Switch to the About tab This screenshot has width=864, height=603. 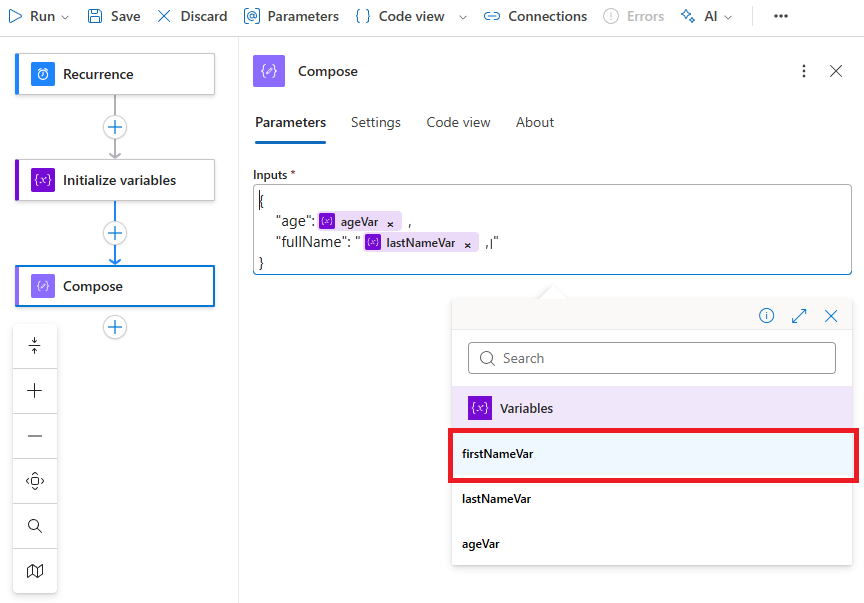(535, 122)
